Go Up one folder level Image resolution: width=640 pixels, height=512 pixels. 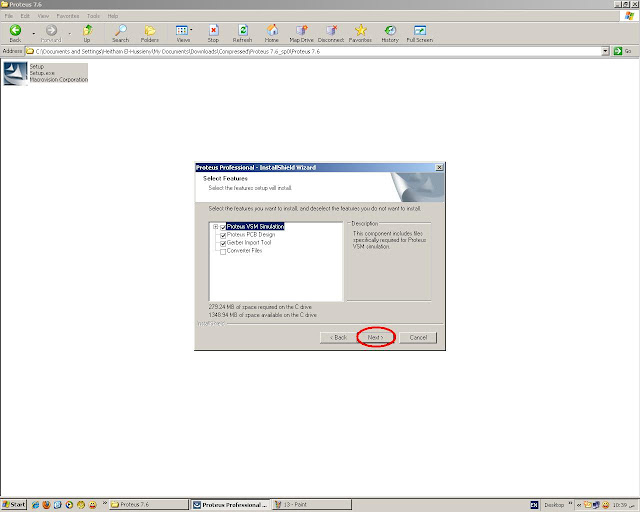pos(87,30)
